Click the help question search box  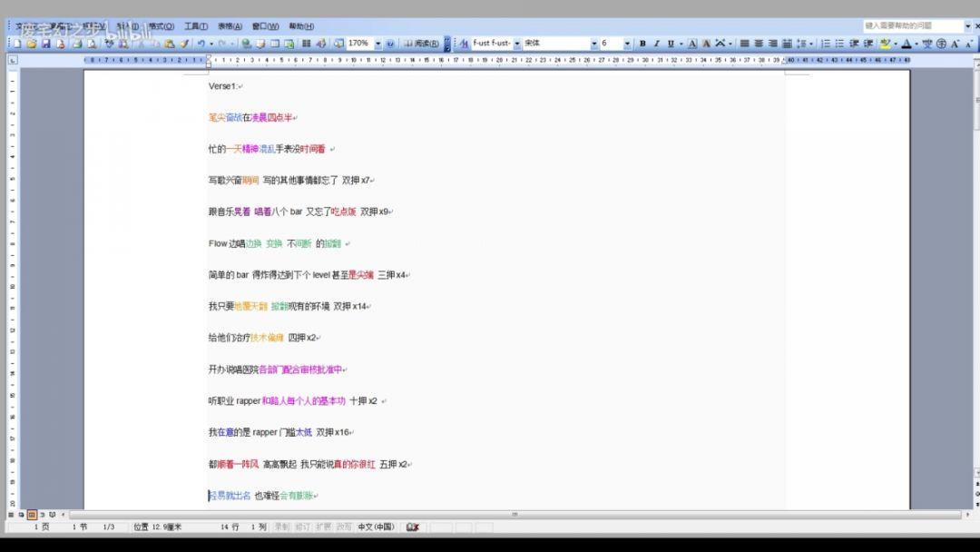(910, 26)
